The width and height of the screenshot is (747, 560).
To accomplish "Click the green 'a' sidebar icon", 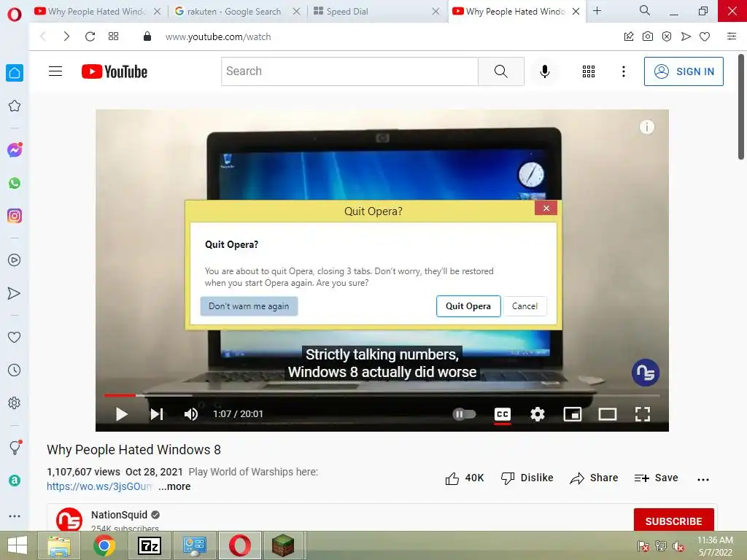I will (x=15, y=481).
